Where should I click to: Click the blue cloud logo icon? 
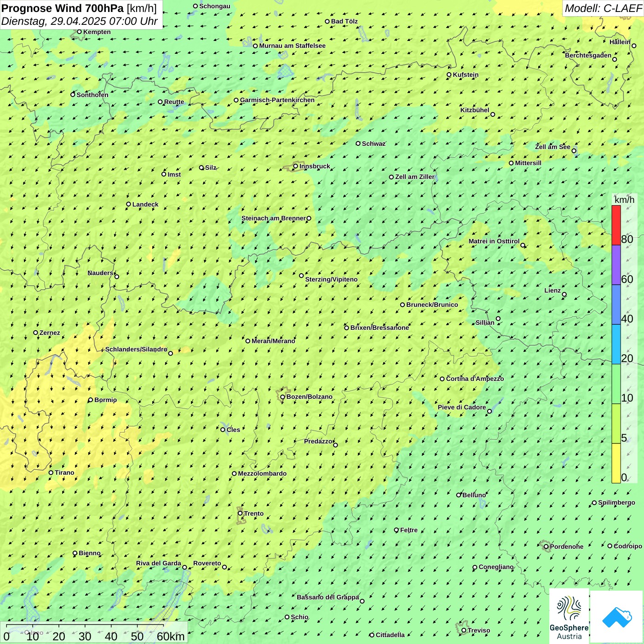[617, 617]
